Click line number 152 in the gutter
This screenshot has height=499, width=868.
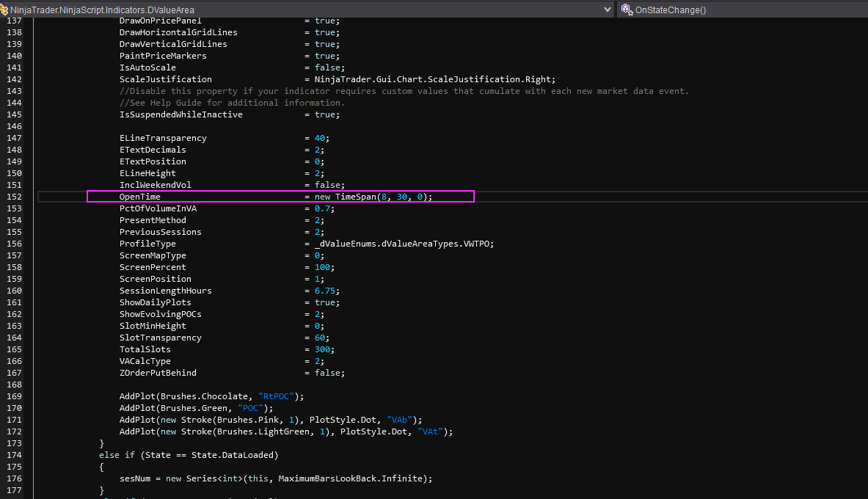pyautogui.click(x=13, y=197)
